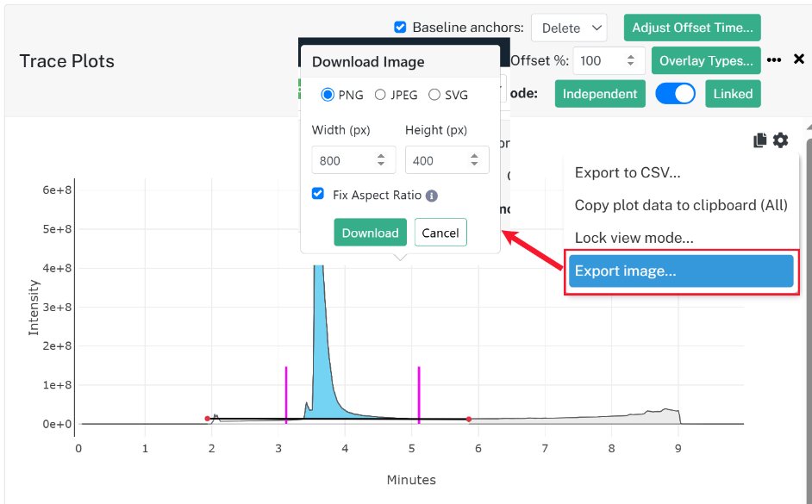Click the magenta marker near 5 minutes
Screen dimensions: 812x504
pos(419,395)
